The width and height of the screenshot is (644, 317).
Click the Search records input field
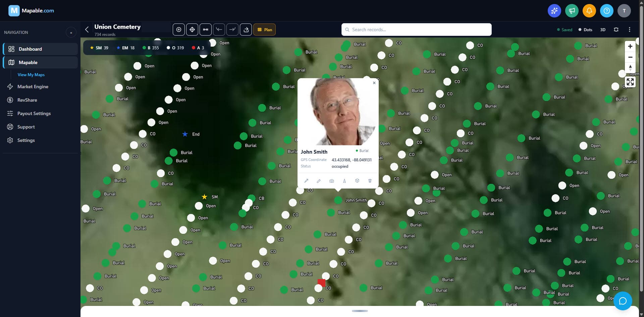pyautogui.click(x=416, y=30)
